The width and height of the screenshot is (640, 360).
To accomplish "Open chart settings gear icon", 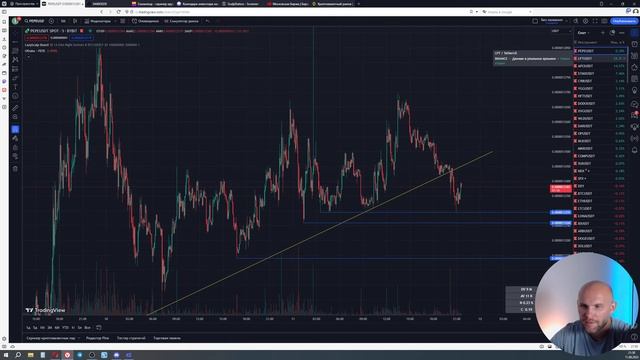I will pos(585,21).
